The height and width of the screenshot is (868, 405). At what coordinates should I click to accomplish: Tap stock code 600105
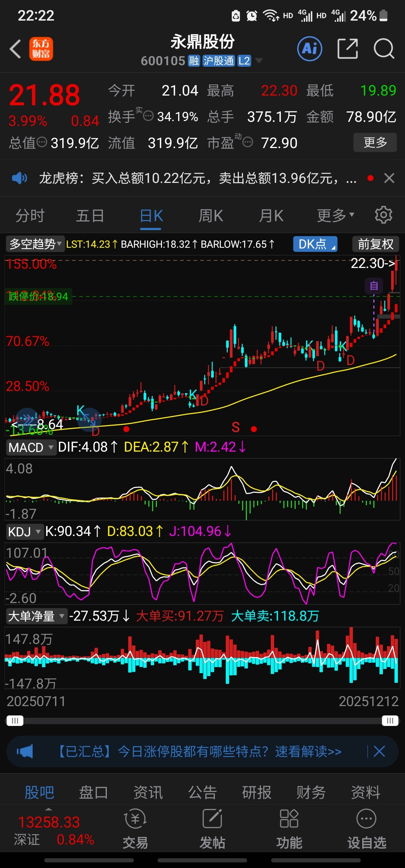[x=163, y=61]
